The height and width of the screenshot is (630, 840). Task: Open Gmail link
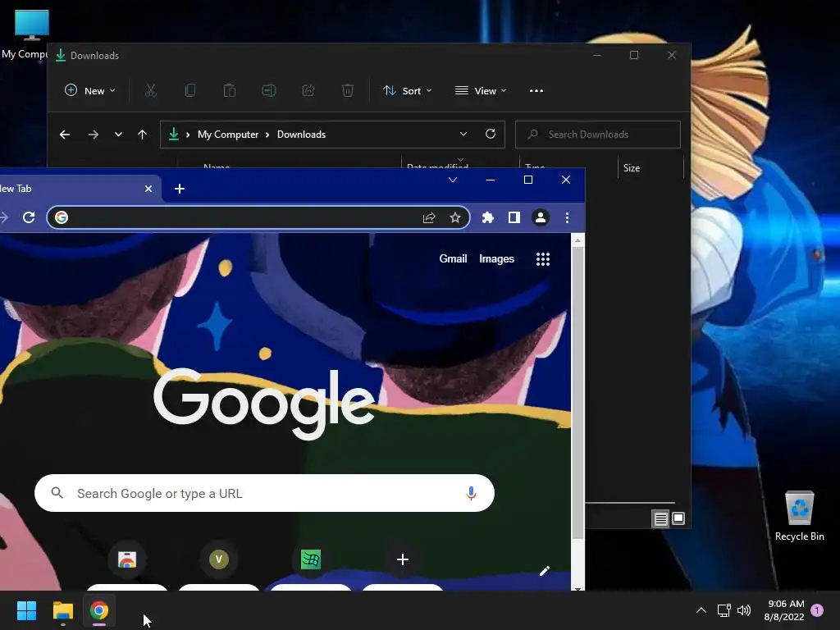pos(453,258)
